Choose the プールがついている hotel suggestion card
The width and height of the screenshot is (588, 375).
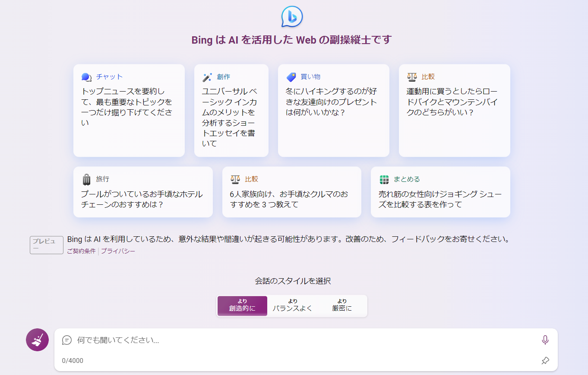[143, 192]
